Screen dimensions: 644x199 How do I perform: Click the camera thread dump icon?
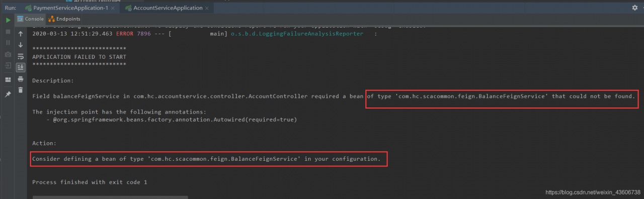8,54
